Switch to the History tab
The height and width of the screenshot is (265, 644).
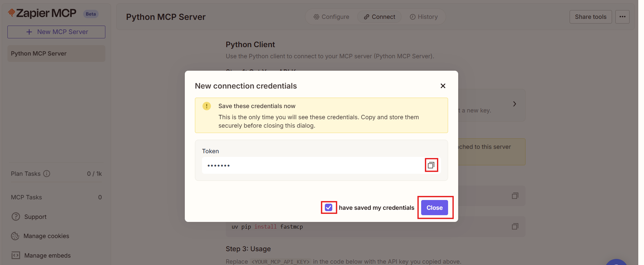click(424, 17)
